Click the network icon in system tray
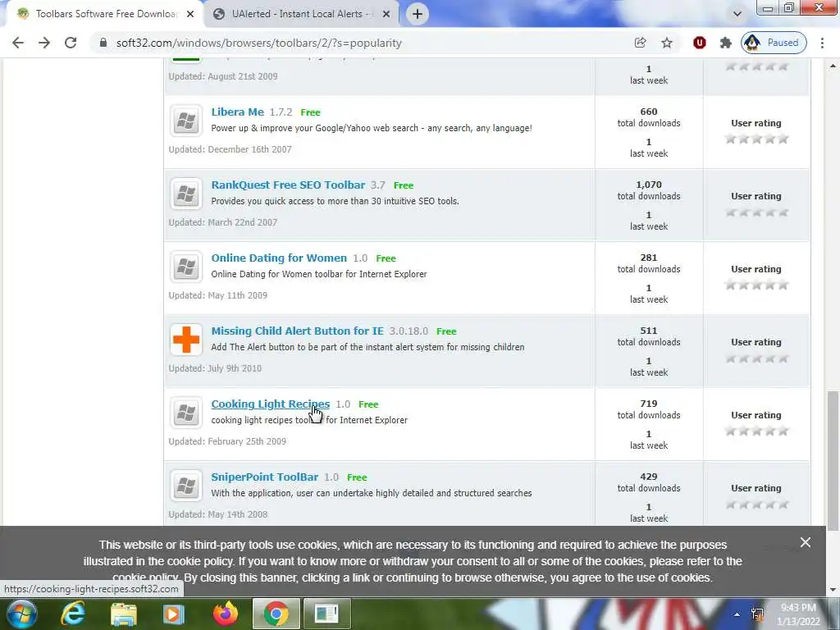This screenshot has width=840, height=630. tap(757, 614)
